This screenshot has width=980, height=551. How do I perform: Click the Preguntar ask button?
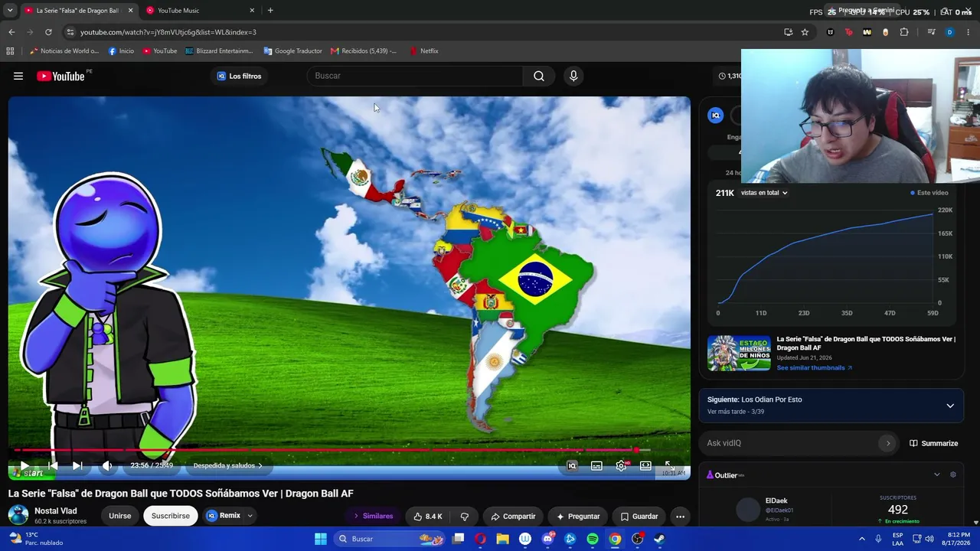point(578,516)
